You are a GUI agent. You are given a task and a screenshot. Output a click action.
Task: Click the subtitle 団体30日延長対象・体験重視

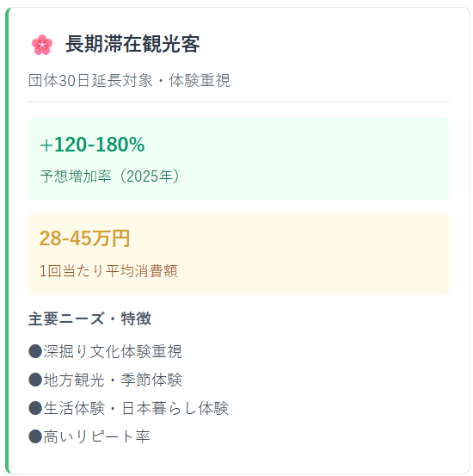(129, 80)
